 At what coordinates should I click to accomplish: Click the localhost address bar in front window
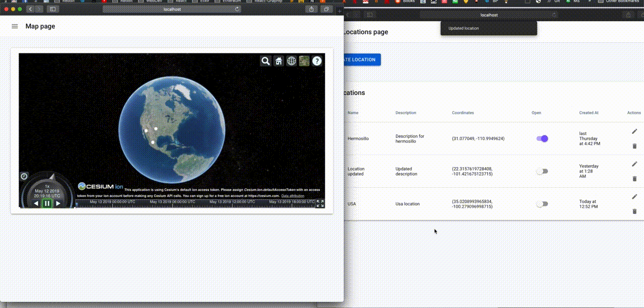172,9
